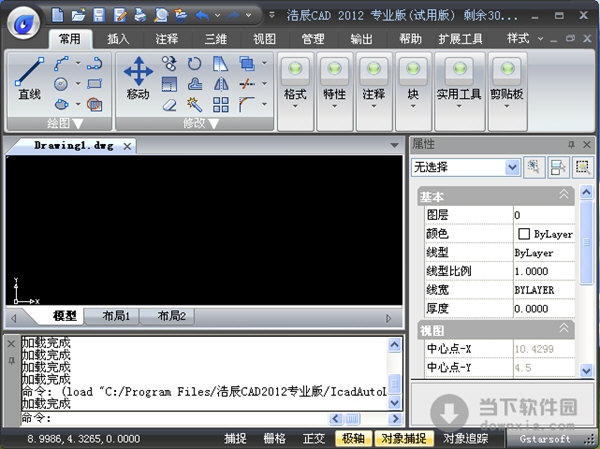Select the Circle draw tool

(61, 84)
